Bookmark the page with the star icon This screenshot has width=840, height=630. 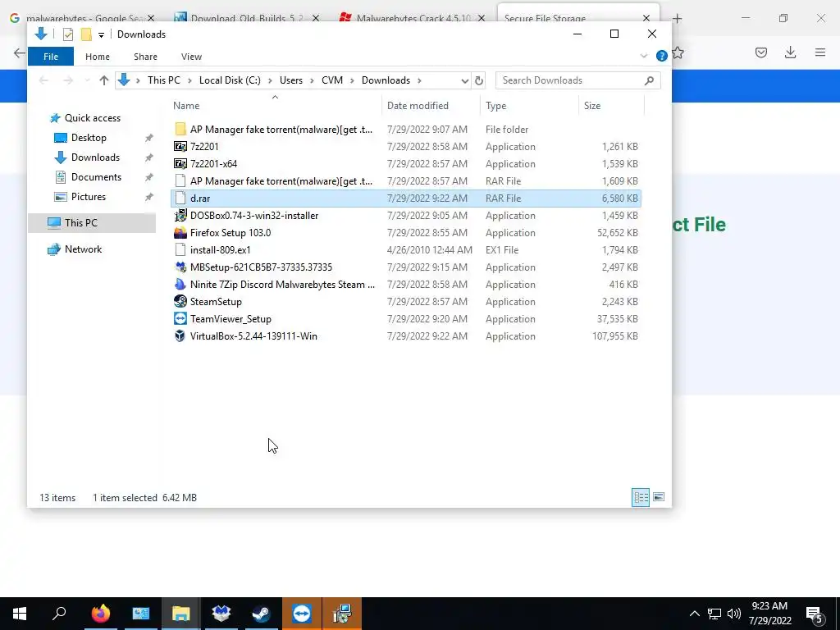tap(678, 52)
